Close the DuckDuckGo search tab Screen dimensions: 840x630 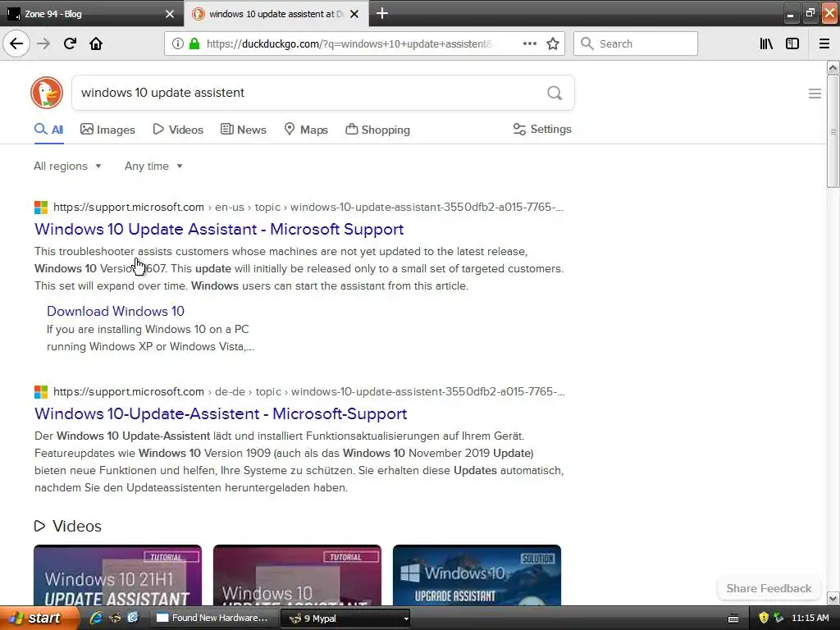pos(354,14)
